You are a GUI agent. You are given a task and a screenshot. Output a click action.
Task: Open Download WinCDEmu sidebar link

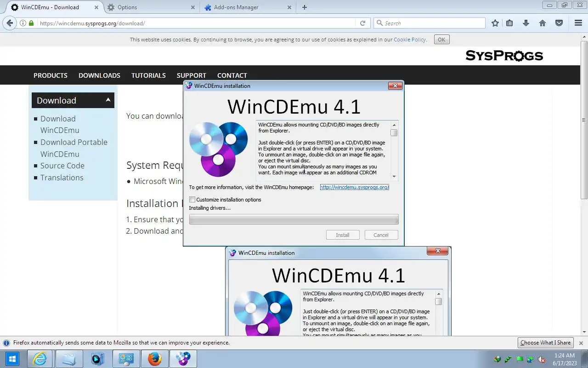click(x=60, y=124)
